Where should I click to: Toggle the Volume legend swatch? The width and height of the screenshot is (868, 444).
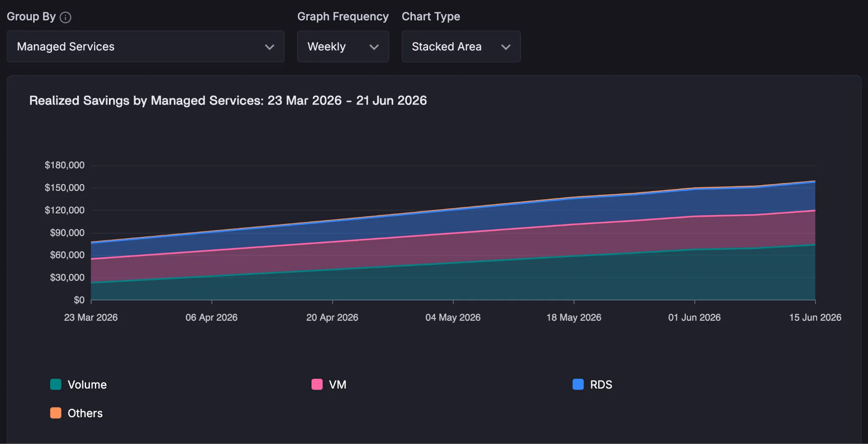(x=56, y=384)
